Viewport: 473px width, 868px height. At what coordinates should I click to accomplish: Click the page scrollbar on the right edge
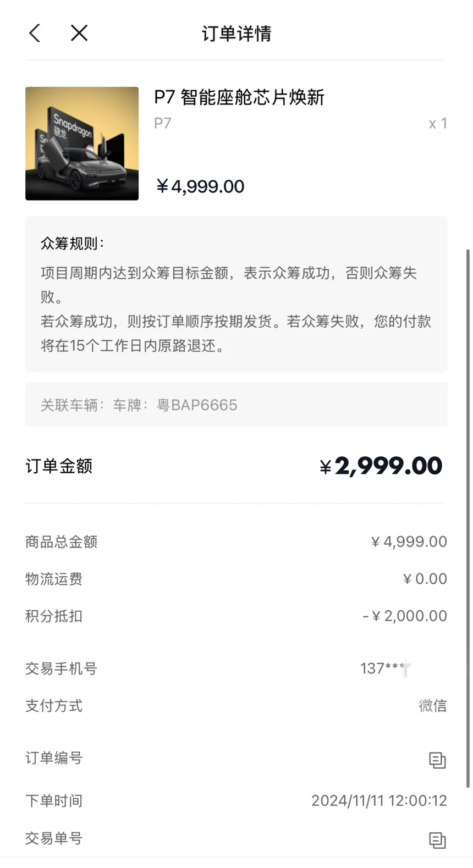coord(469,518)
